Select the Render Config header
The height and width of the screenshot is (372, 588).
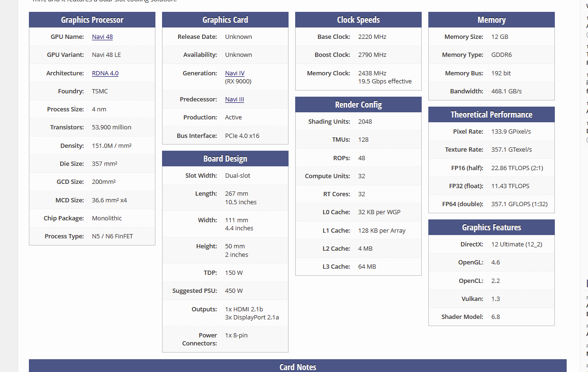[358, 105]
